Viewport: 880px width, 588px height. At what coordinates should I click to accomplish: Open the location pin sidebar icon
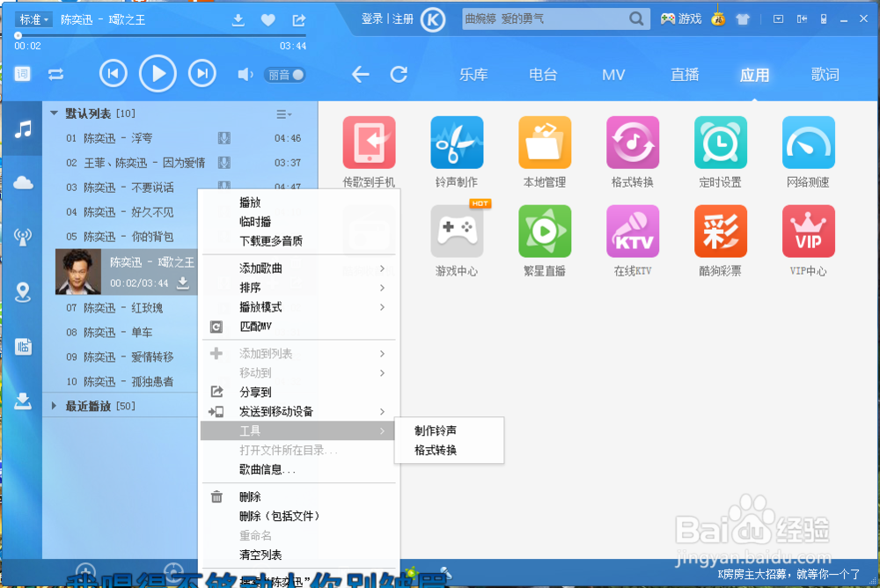click(x=23, y=292)
